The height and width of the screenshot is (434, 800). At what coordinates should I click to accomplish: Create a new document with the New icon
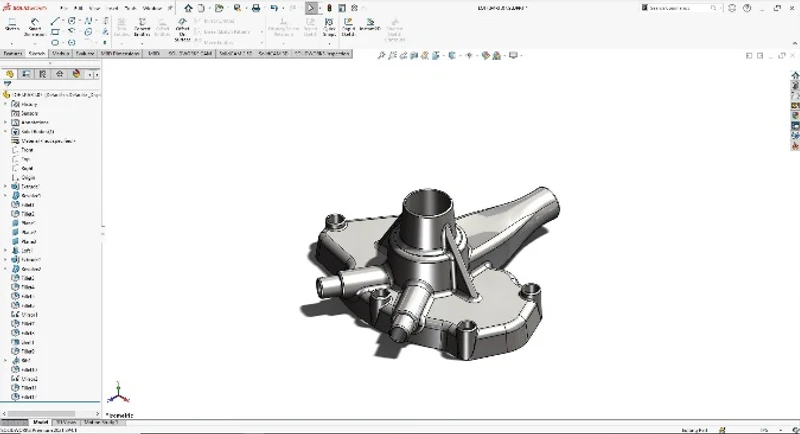point(201,8)
